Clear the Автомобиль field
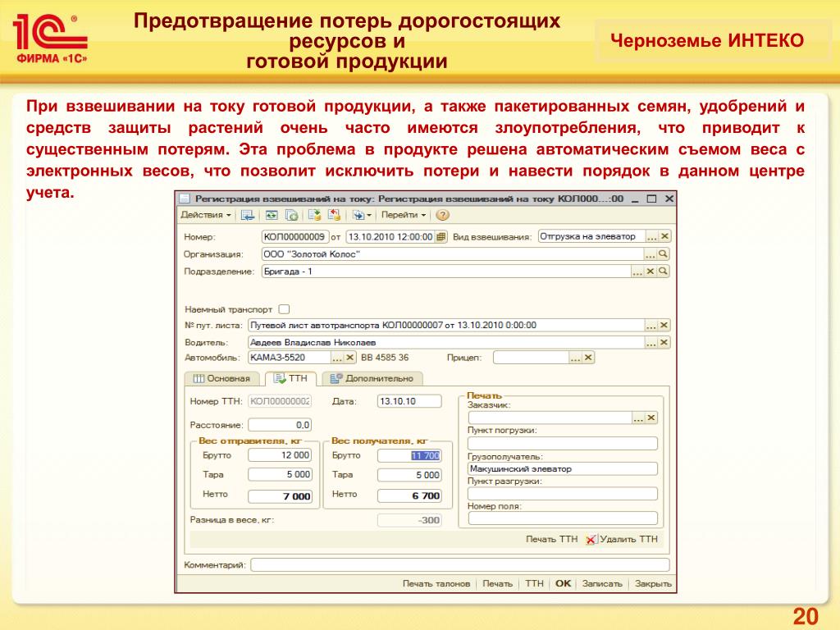This screenshot has width=840, height=630. click(x=349, y=358)
